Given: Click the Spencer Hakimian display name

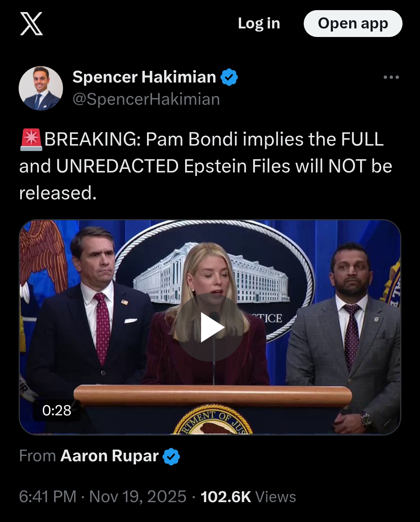Looking at the screenshot, I should point(144,77).
